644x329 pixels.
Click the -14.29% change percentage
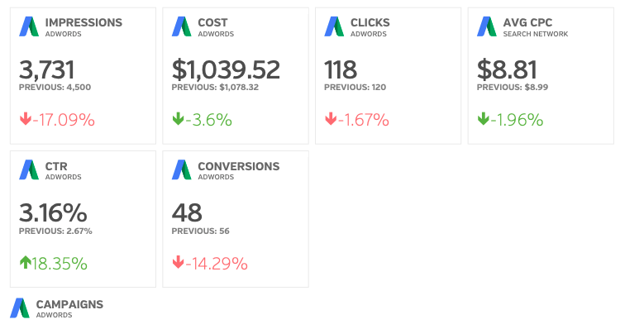217,263
